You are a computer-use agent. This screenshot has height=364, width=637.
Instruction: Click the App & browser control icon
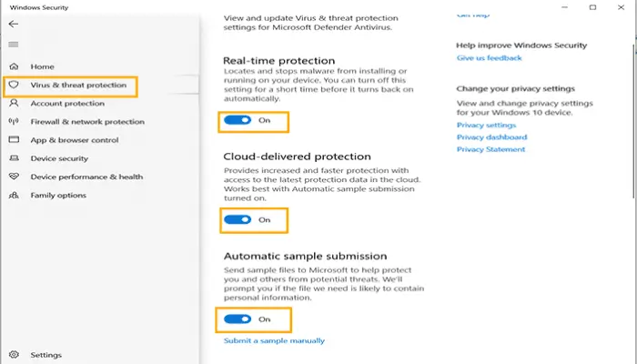[13, 140]
